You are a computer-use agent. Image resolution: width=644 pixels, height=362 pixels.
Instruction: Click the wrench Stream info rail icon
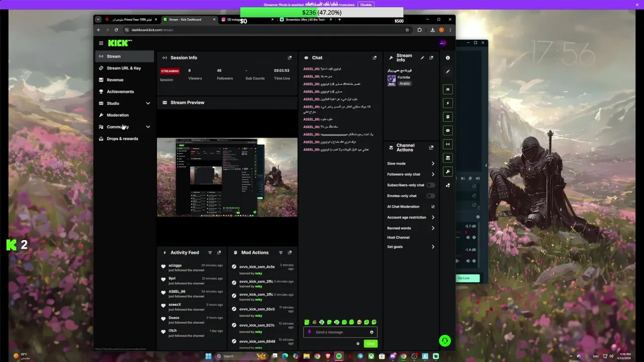448,172
